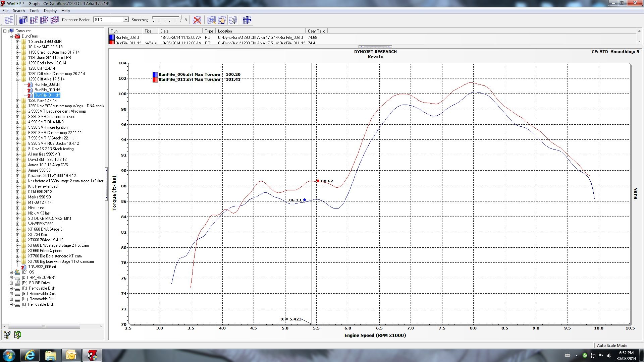The width and height of the screenshot is (644, 362).
Task: Open Windows Explorer from taskbar
Action: (51, 355)
